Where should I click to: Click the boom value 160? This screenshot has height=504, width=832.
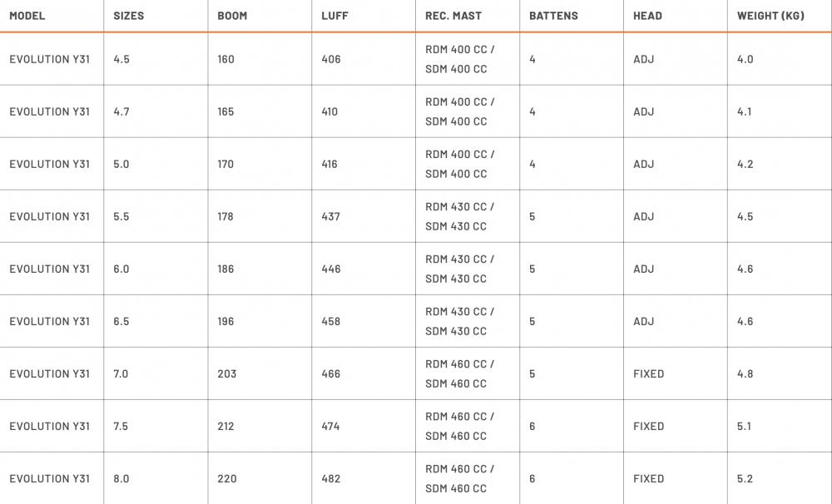click(226, 59)
